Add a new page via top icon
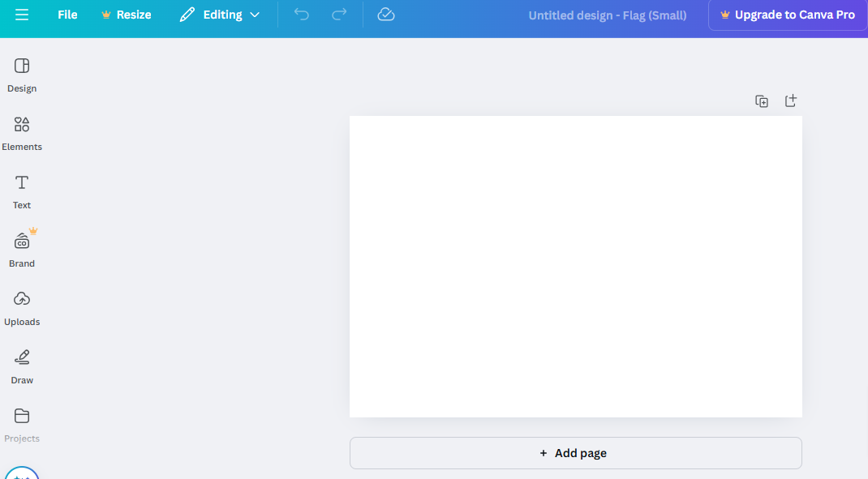This screenshot has width=868, height=479. coord(791,101)
